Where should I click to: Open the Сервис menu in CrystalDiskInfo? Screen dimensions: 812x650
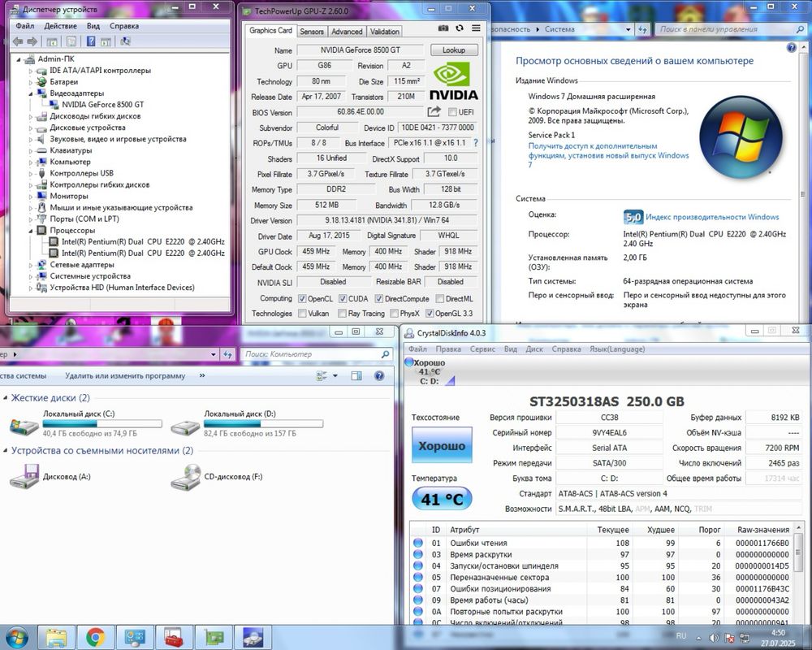(482, 349)
